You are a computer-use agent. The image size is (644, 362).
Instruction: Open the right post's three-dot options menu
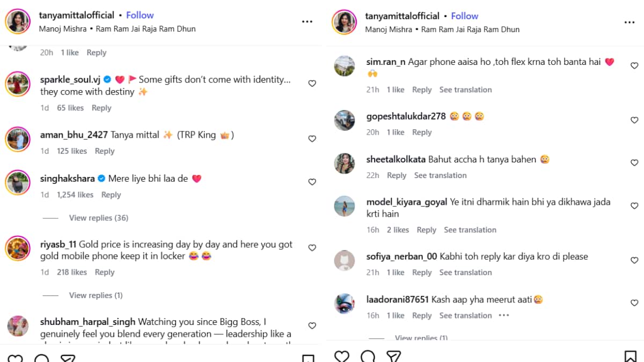click(630, 22)
